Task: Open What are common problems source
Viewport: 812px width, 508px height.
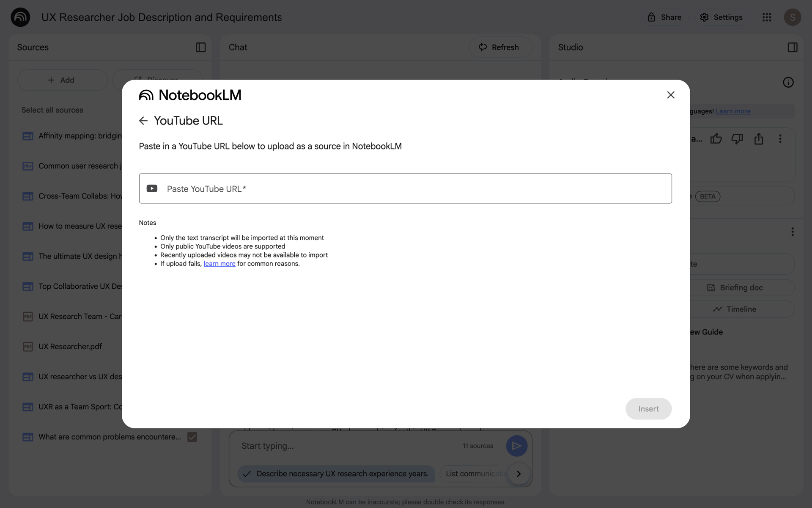Action: [x=110, y=437]
